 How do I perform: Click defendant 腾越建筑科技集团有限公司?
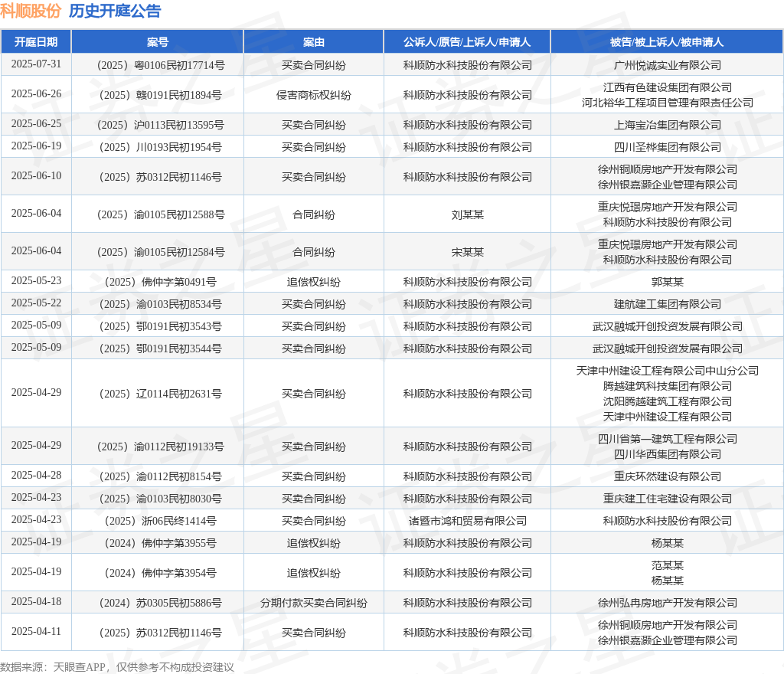pos(668,386)
